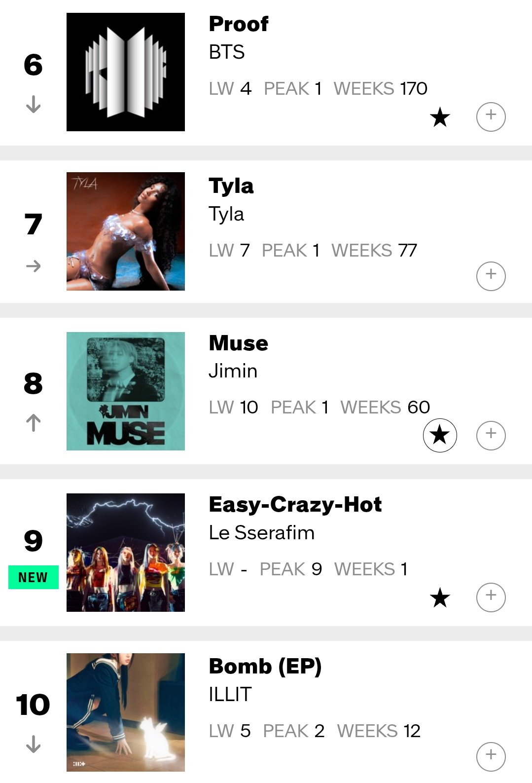Open the Tyla album cover thumbnail
This screenshot has width=532, height=783.
(x=126, y=231)
